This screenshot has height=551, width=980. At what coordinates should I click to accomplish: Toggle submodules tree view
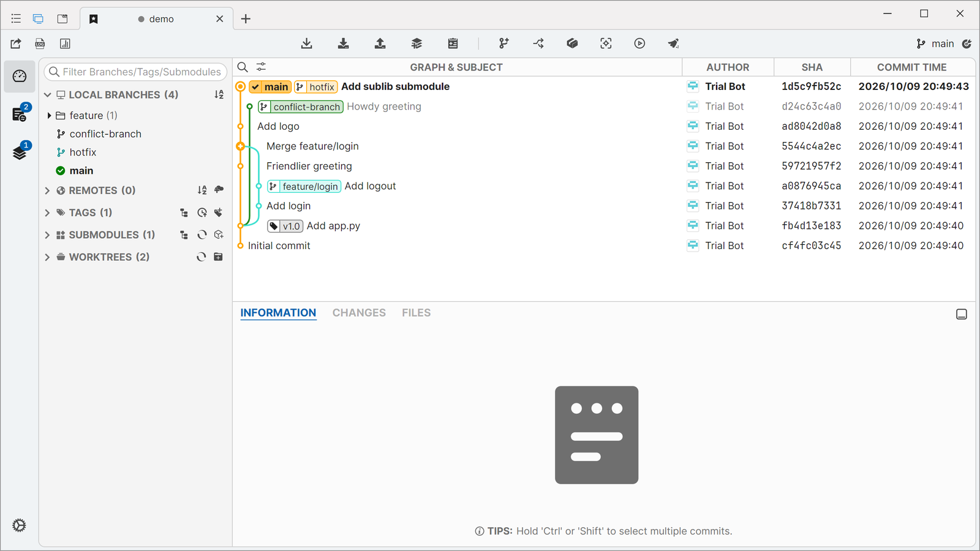pos(184,234)
